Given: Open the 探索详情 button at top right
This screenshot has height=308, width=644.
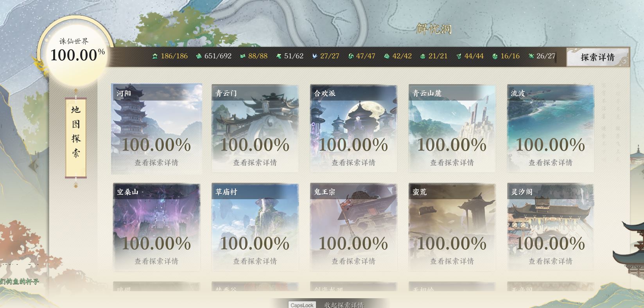Looking at the screenshot, I should 597,57.
